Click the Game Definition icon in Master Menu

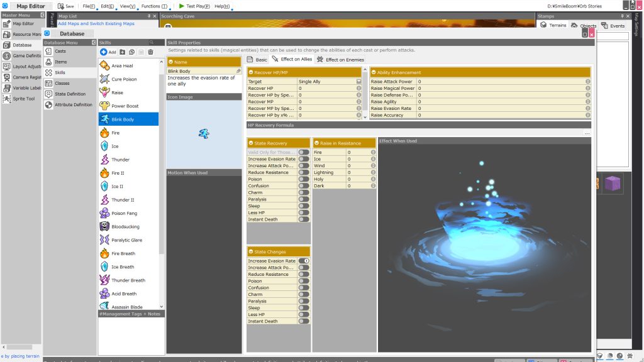[6, 56]
